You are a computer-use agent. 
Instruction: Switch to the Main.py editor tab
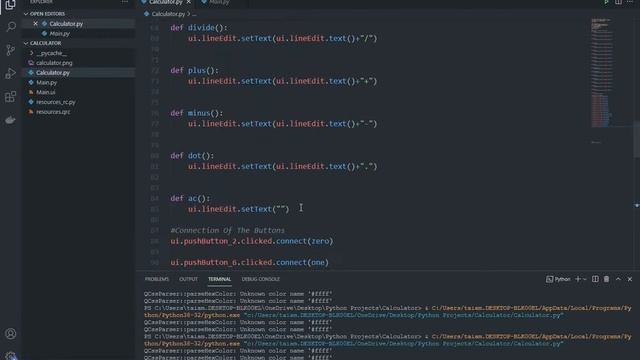point(219,2)
